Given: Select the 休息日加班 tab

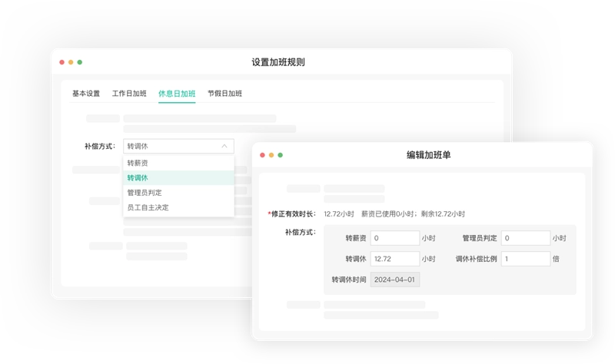Looking at the screenshot, I should (177, 94).
